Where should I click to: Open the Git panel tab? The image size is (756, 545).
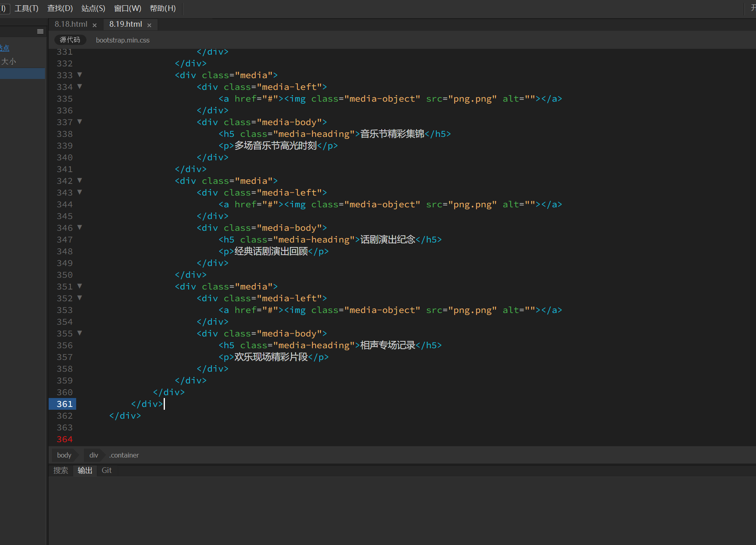[x=107, y=470]
